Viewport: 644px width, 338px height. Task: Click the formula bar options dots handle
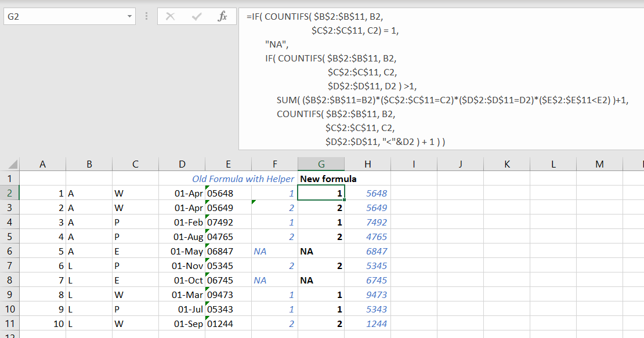pyautogui.click(x=147, y=16)
